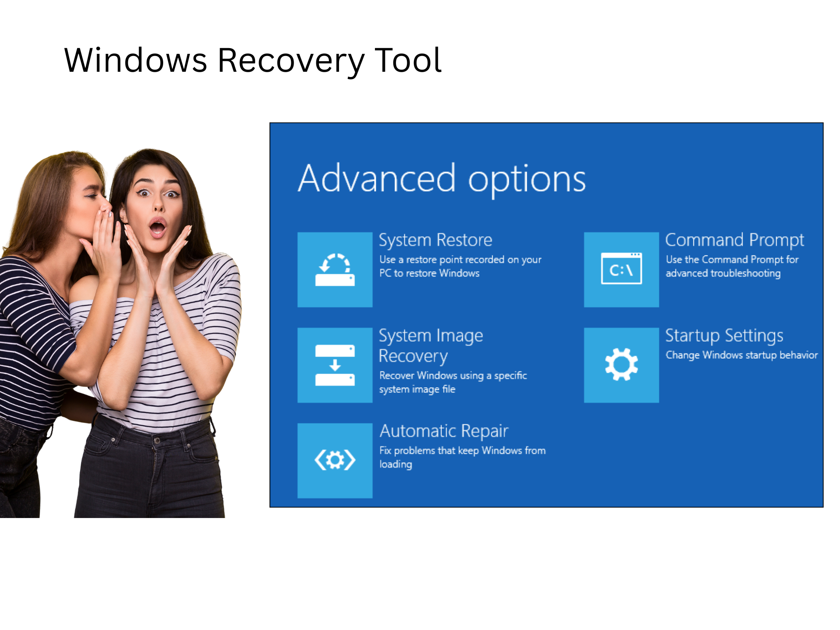840x630 pixels.
Task: Click the System Restore tile icon
Action: [335, 269]
